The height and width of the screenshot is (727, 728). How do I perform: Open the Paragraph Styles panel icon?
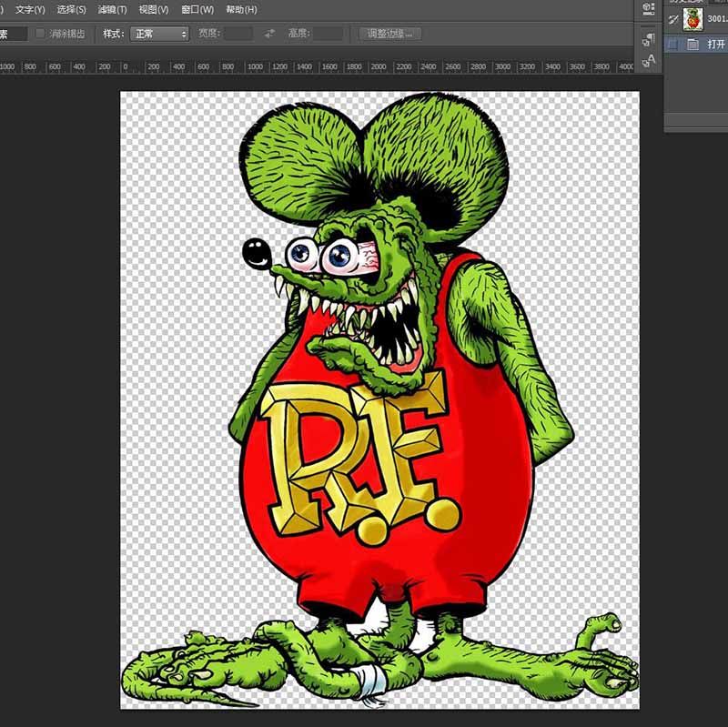point(648,40)
